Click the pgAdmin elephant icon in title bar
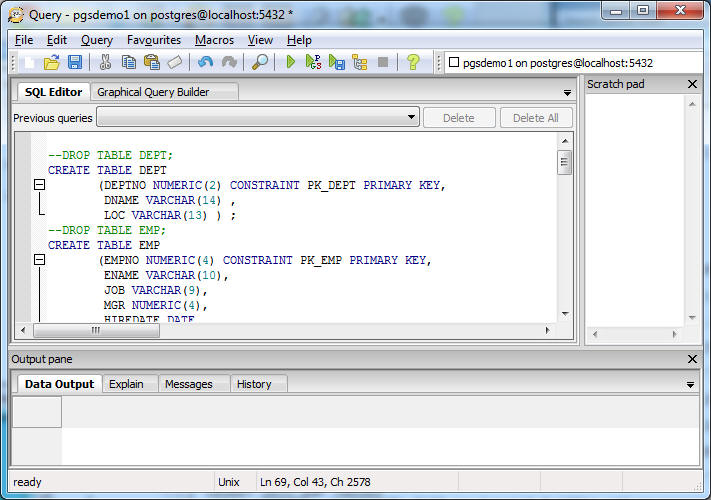 coord(16,15)
